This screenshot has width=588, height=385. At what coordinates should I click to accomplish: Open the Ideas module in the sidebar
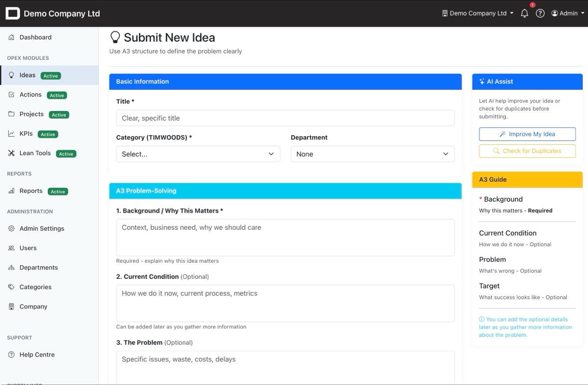pyautogui.click(x=27, y=75)
